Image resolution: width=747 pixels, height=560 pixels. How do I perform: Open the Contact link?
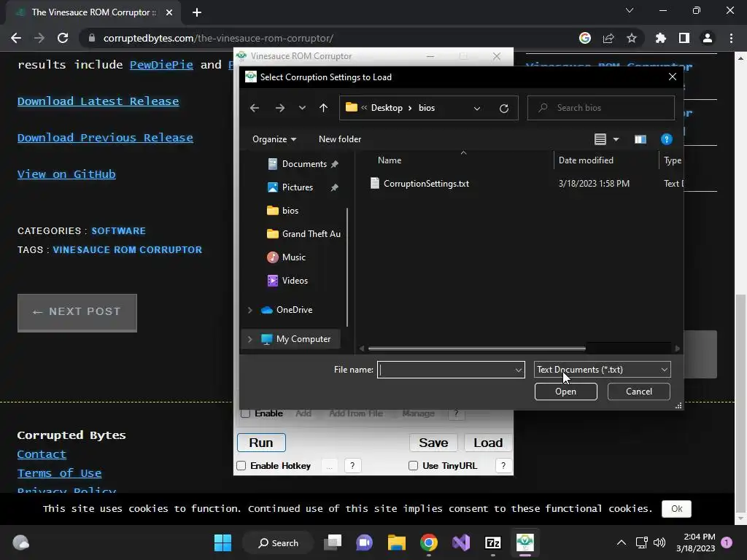tap(42, 454)
